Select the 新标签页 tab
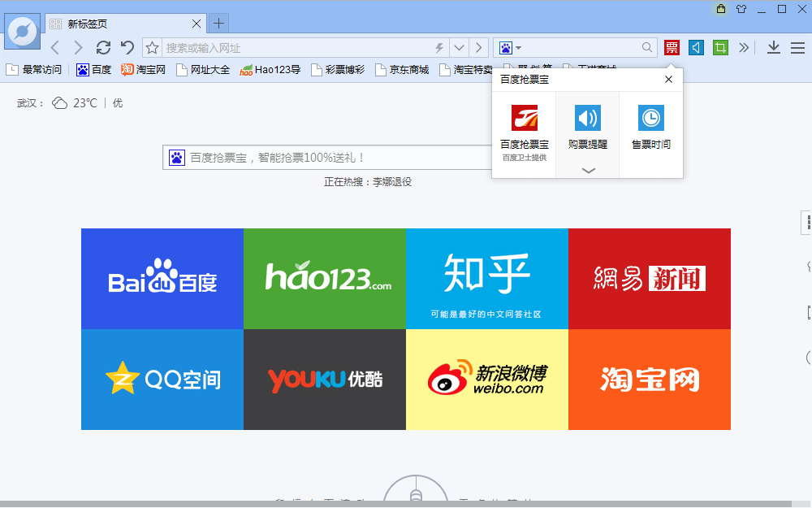 pyautogui.click(x=125, y=24)
